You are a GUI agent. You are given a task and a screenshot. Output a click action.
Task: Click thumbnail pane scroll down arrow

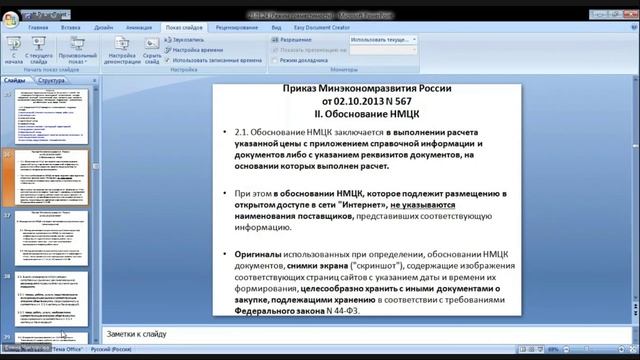[96, 340]
